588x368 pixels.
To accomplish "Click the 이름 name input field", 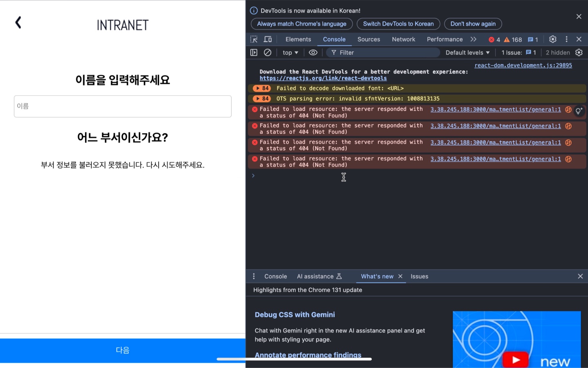I will pyautogui.click(x=123, y=106).
